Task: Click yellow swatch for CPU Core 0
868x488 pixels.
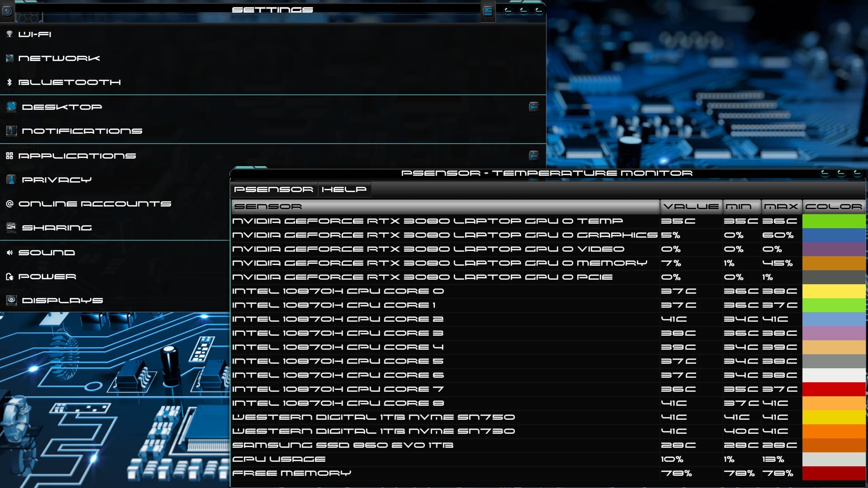Action: pyautogui.click(x=834, y=291)
